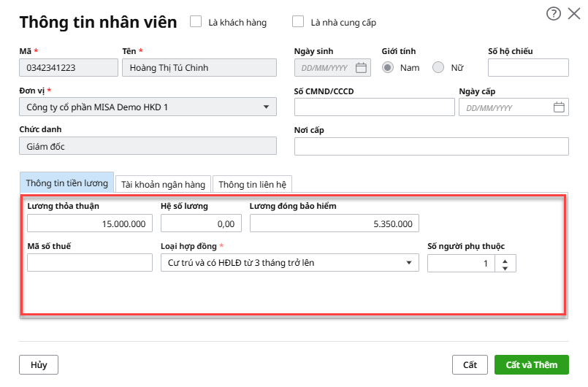The image size is (588, 387).
Task: Increase Số người phụ thuộc with up arrow
Action: tap(505, 258)
